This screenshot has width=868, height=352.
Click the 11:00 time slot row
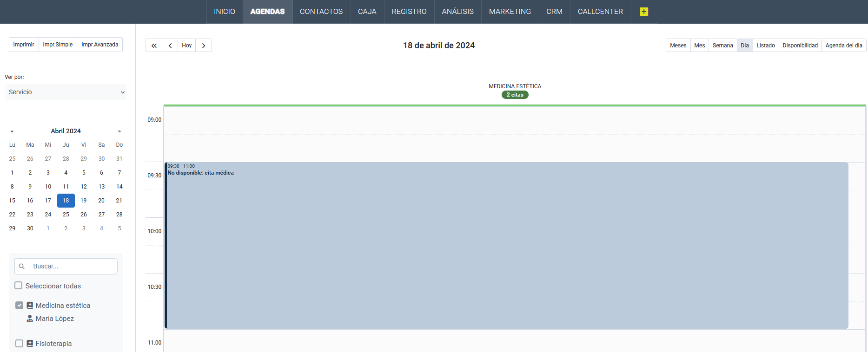pos(515,341)
